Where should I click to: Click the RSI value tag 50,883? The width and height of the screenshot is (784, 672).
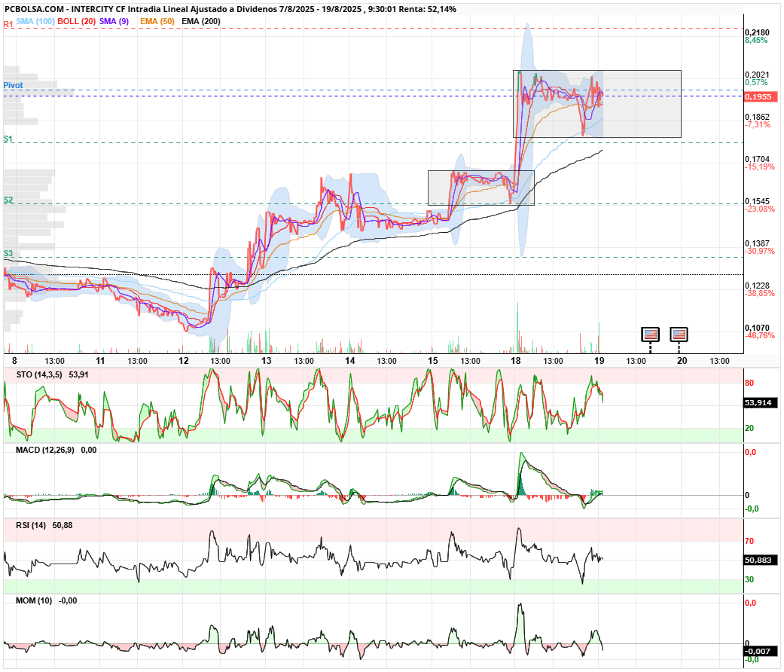coord(760,560)
